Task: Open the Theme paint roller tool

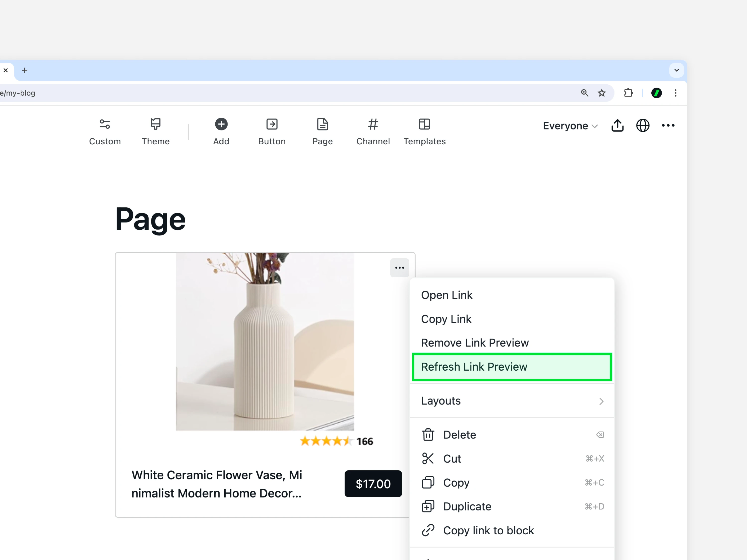Action: click(155, 132)
